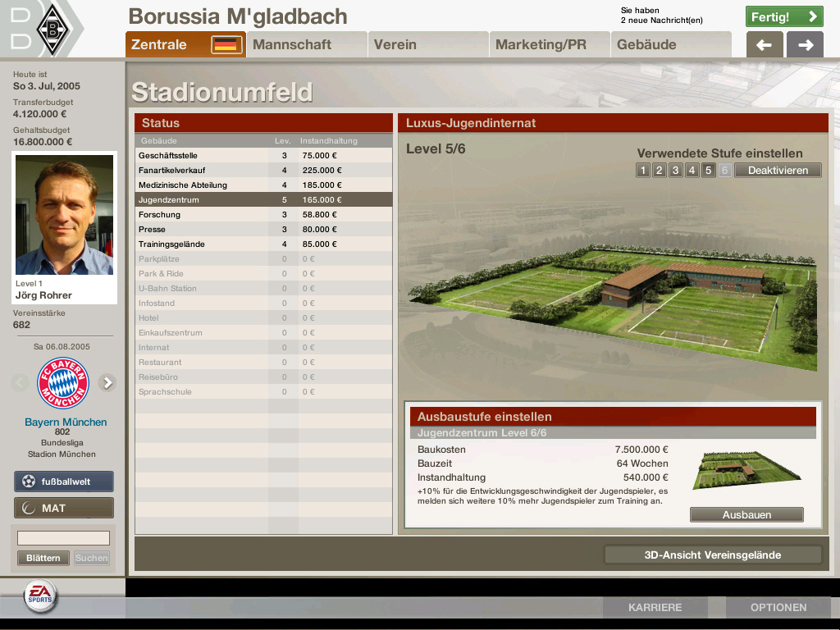Click the Deaktivieren button
The height and width of the screenshot is (630, 840).
(777, 171)
